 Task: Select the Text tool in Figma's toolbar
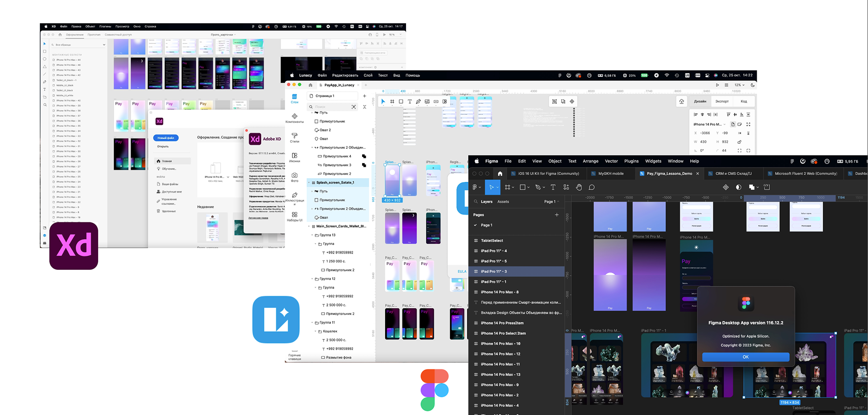553,187
